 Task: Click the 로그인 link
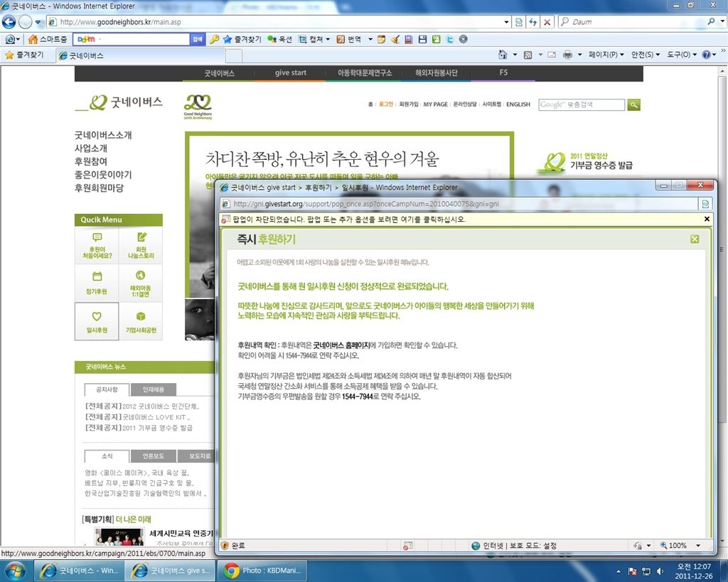pyautogui.click(x=386, y=104)
